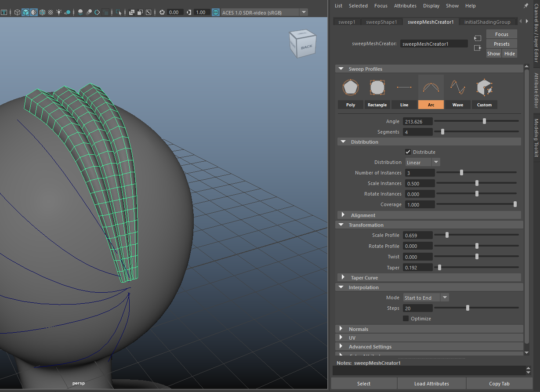Click the color management ON icon
This screenshot has height=392, width=540.
tap(216, 12)
